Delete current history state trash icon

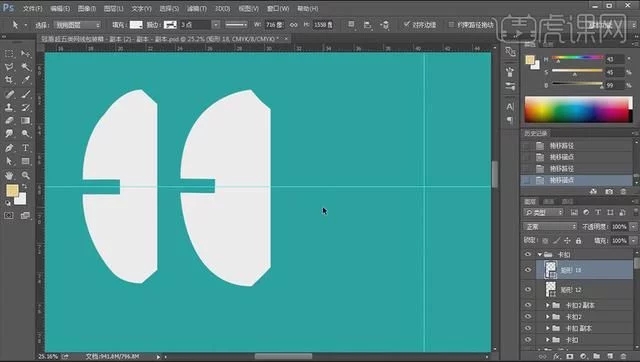coord(623,191)
